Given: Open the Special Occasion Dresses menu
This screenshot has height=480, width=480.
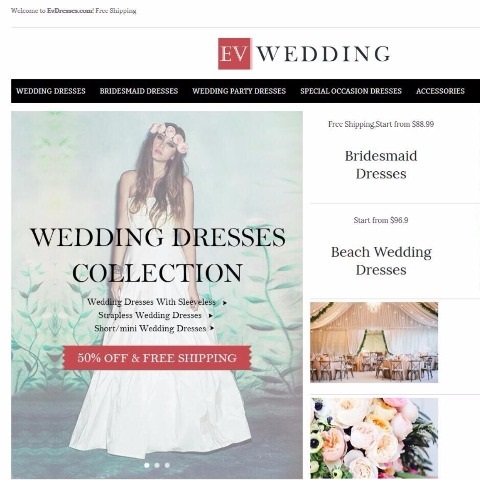Looking at the screenshot, I should click(x=351, y=91).
